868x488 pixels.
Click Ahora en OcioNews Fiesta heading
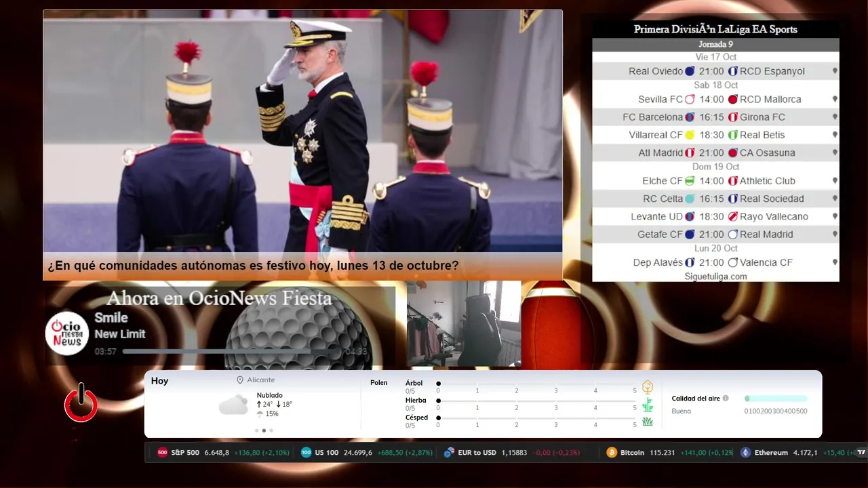[219, 298]
